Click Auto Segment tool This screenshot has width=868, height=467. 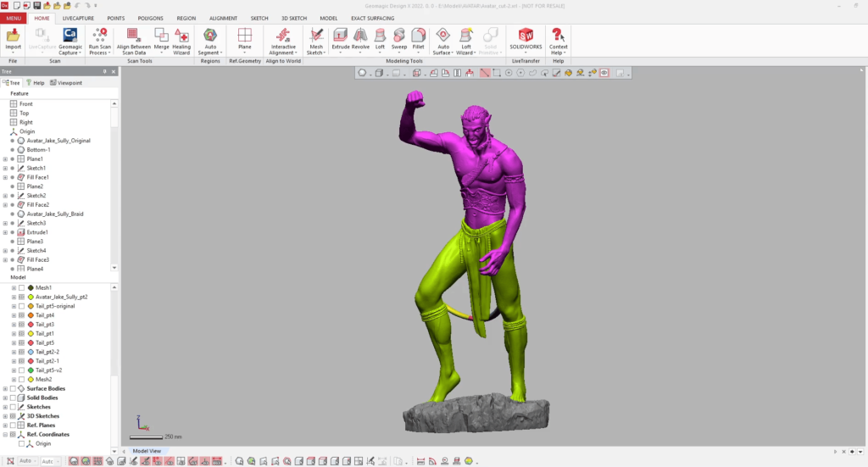(x=210, y=42)
